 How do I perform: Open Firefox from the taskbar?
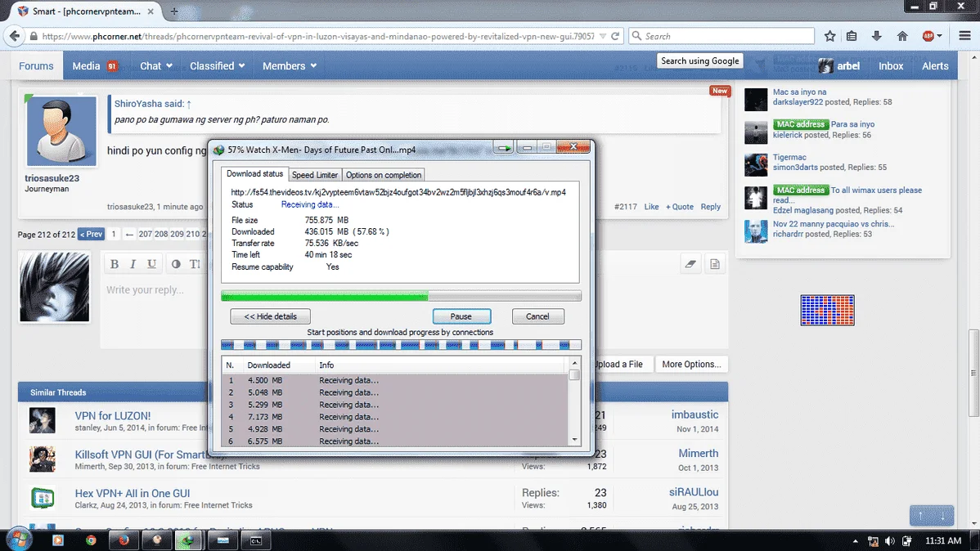[x=124, y=540]
